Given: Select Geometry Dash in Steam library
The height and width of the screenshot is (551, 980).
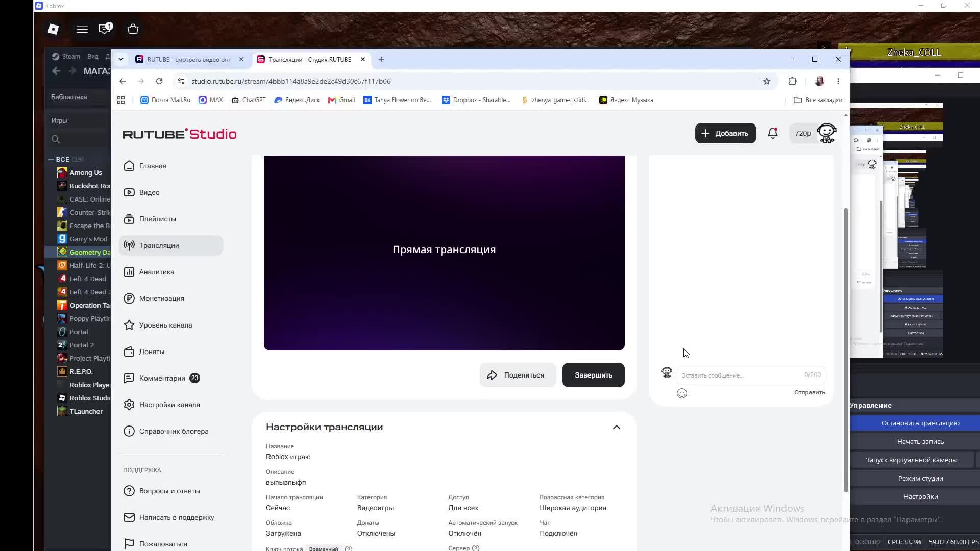Looking at the screenshot, I should tap(84, 252).
